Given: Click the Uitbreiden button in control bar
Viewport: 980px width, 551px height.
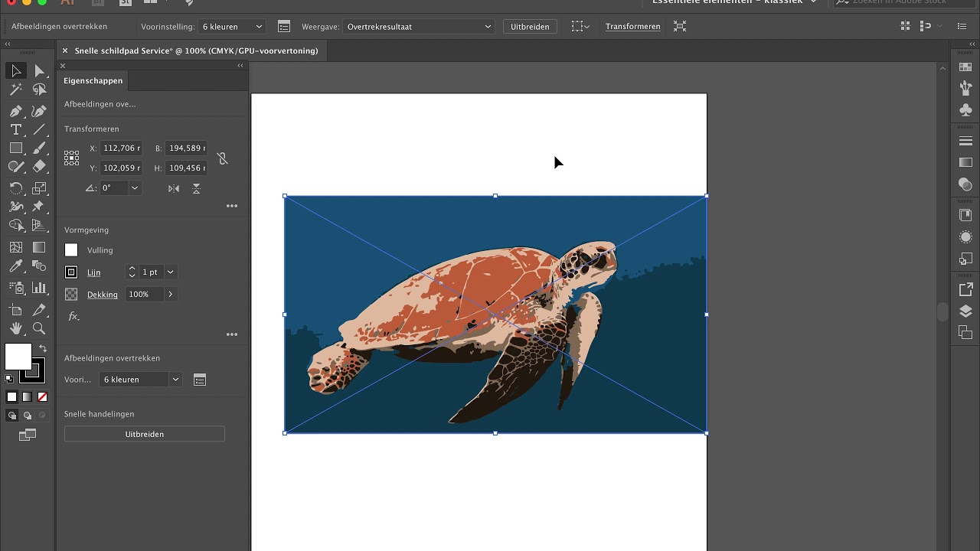Looking at the screenshot, I should [530, 27].
